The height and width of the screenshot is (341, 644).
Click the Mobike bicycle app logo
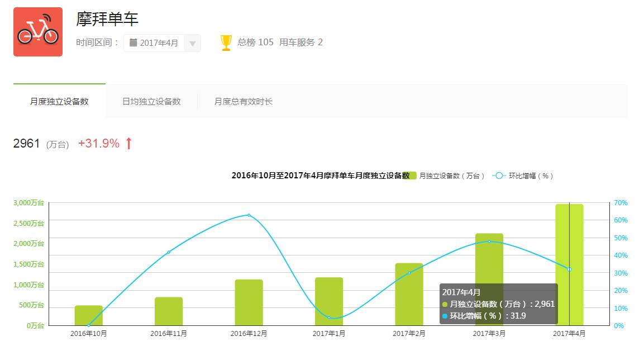point(38,32)
